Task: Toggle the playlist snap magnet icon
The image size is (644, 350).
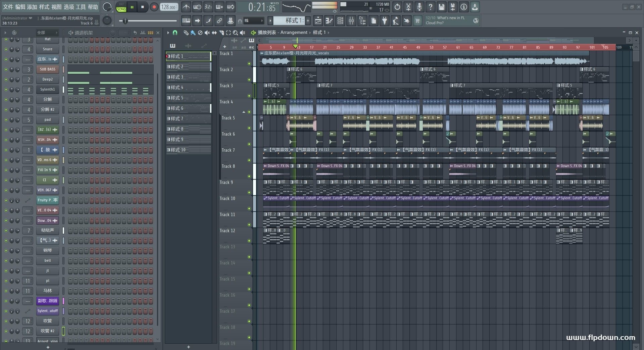Action: pos(175,33)
